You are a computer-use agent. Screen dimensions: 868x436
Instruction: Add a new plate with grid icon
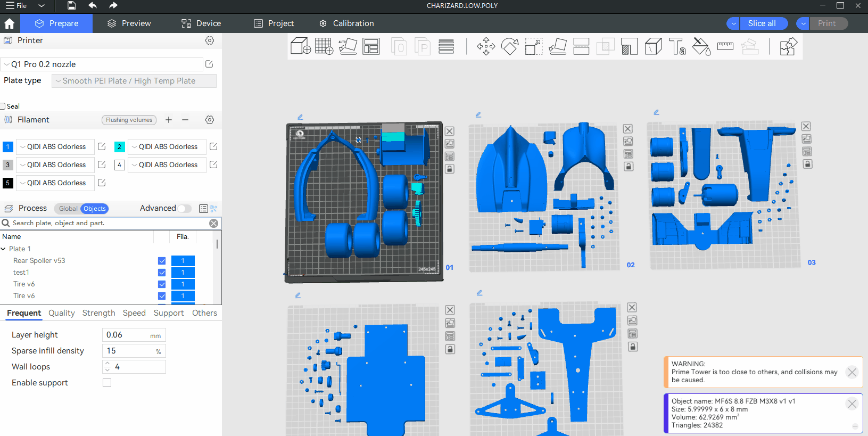click(324, 46)
